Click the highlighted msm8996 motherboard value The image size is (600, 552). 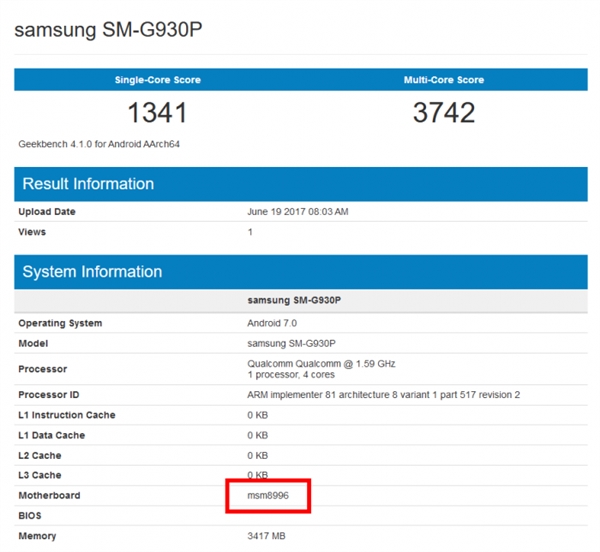point(269,495)
